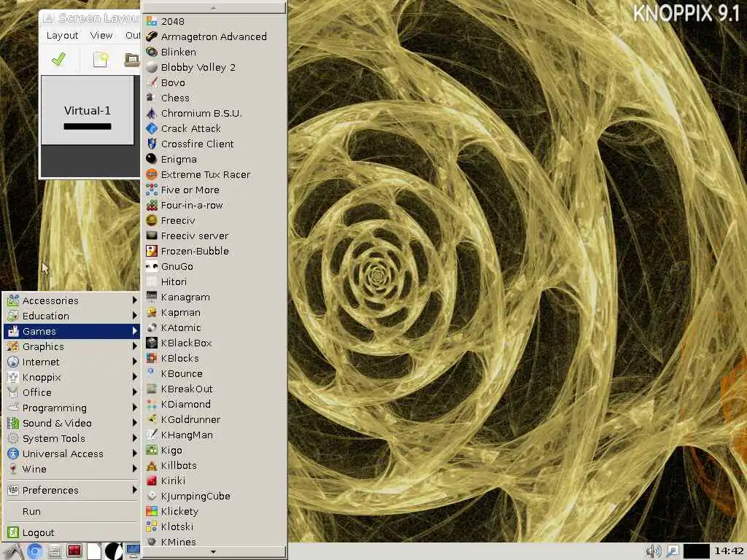Launch KGoldrunner
Image resolution: width=747 pixels, height=560 pixels.
[x=214, y=419]
